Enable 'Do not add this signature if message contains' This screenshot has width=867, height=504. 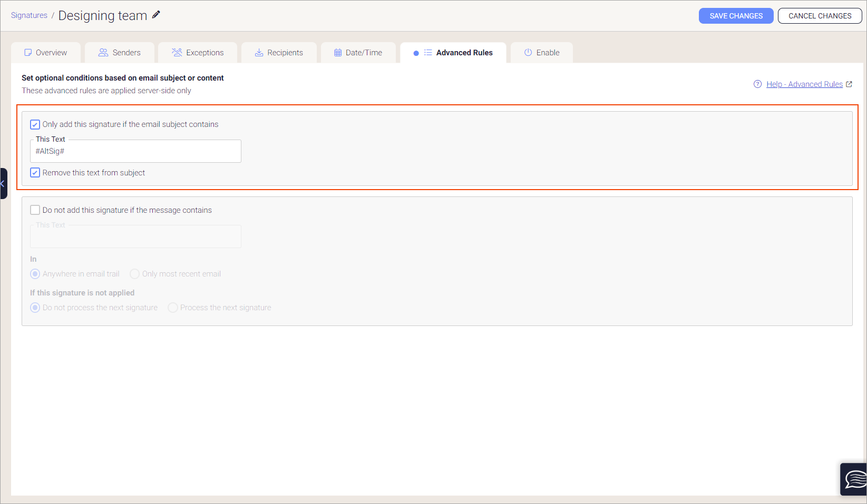pyautogui.click(x=35, y=210)
